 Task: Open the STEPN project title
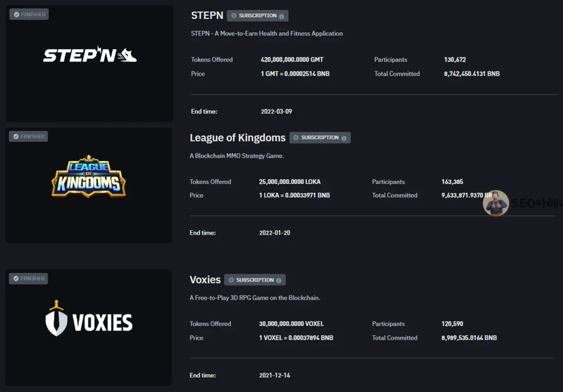point(207,15)
